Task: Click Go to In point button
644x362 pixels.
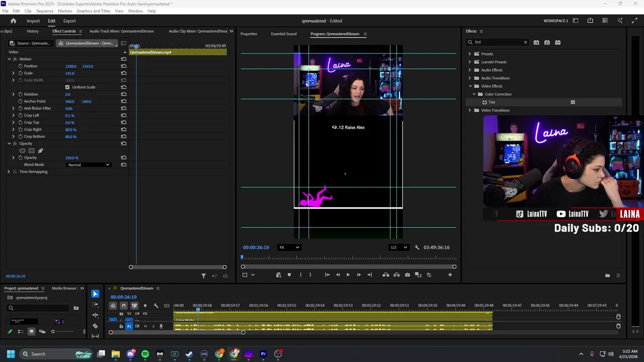Action: [x=327, y=275]
